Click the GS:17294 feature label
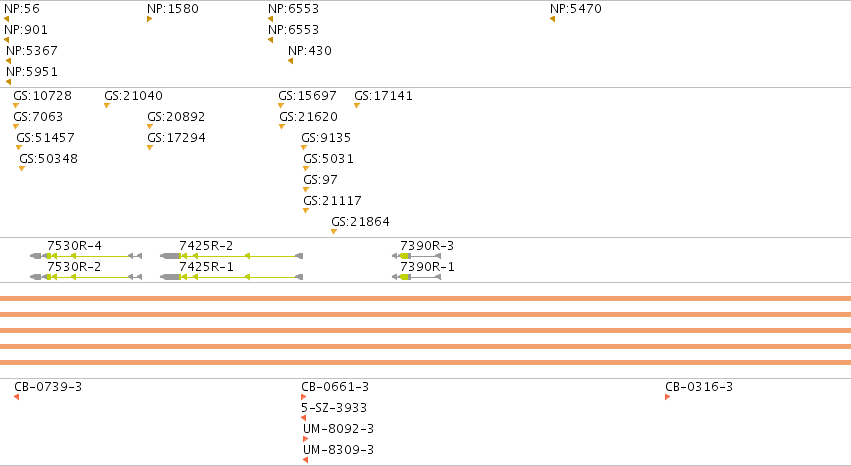 (176, 138)
